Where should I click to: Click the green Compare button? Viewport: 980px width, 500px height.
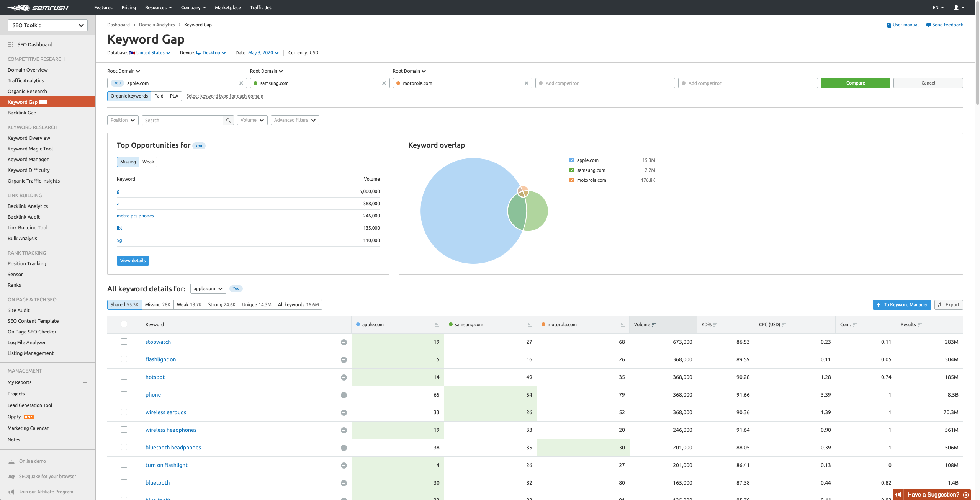tap(856, 83)
